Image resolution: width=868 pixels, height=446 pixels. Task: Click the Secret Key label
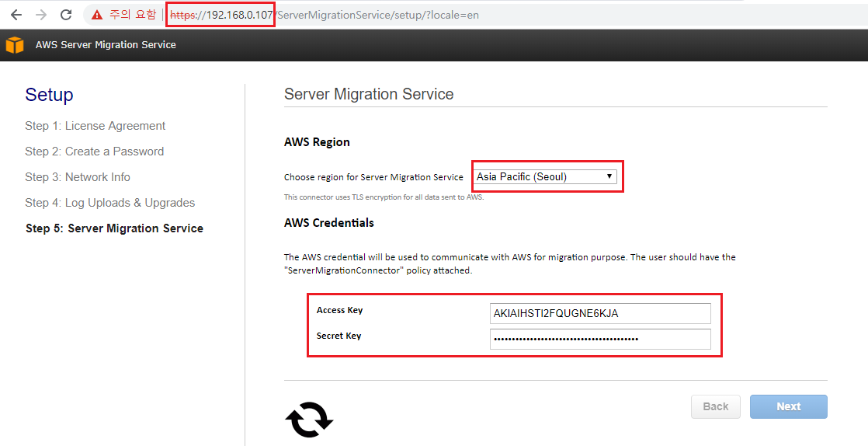pos(339,336)
